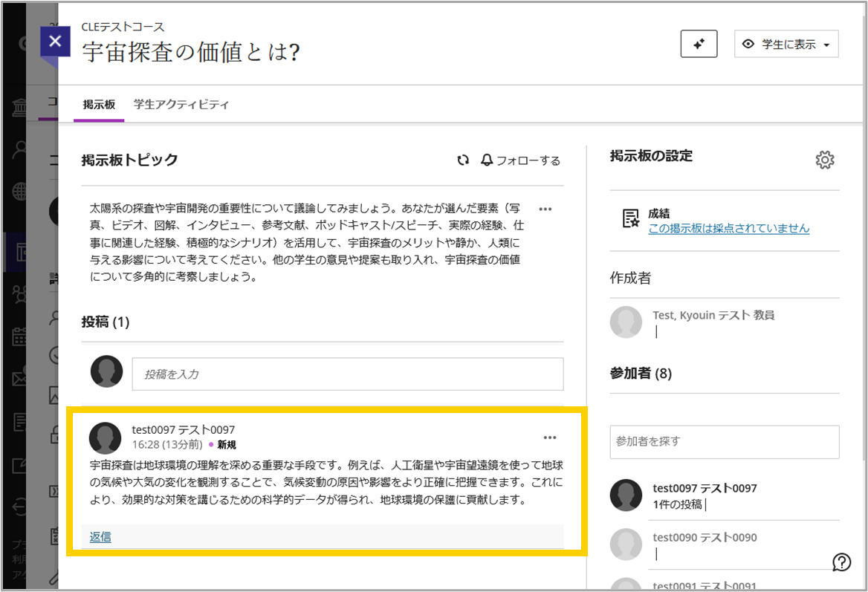Click the CLEテストコース course label

pyautogui.click(x=123, y=27)
